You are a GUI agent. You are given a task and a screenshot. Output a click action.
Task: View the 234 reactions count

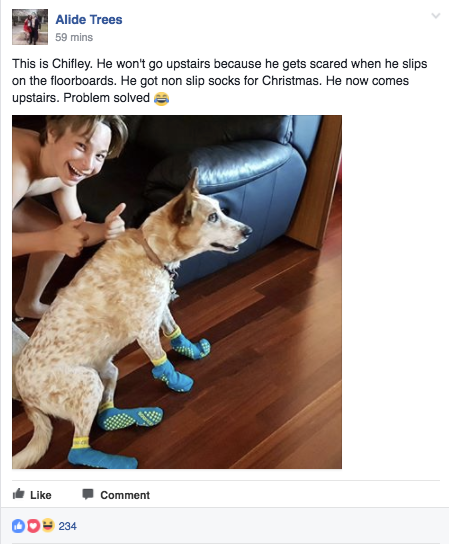[67, 526]
